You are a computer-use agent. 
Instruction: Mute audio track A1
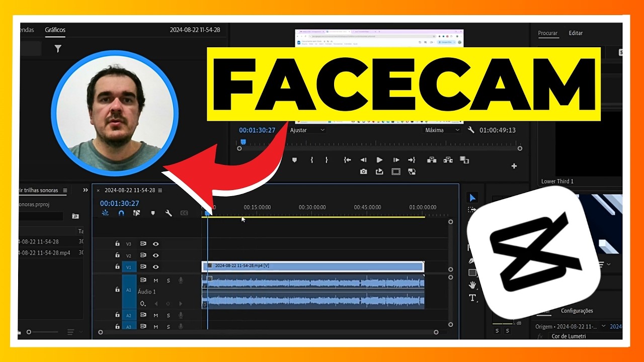pyautogui.click(x=156, y=281)
